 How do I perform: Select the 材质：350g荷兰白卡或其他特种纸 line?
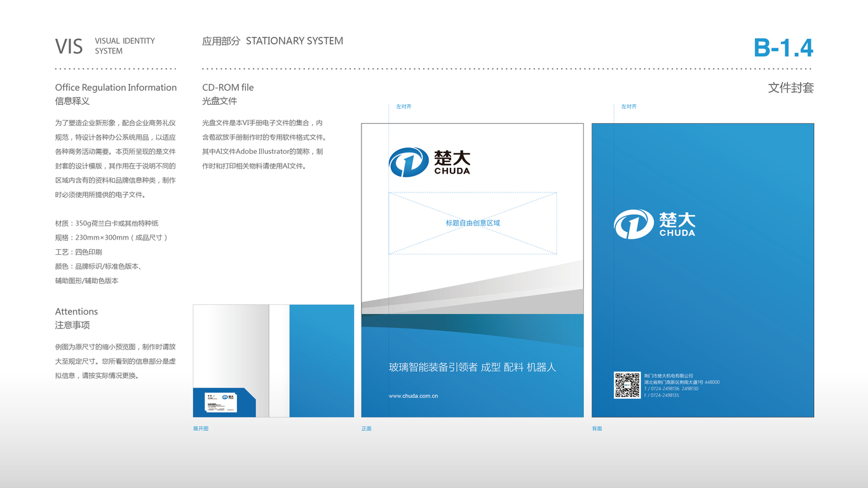(107, 223)
